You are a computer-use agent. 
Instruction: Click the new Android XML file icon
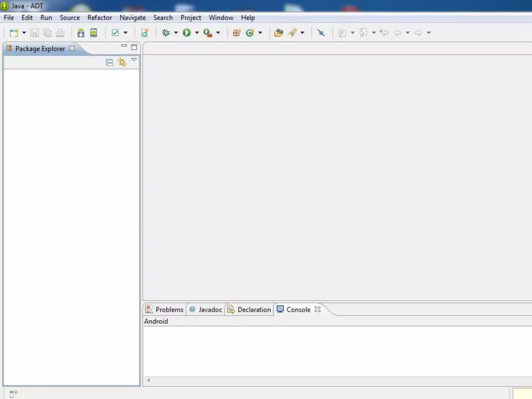145,33
